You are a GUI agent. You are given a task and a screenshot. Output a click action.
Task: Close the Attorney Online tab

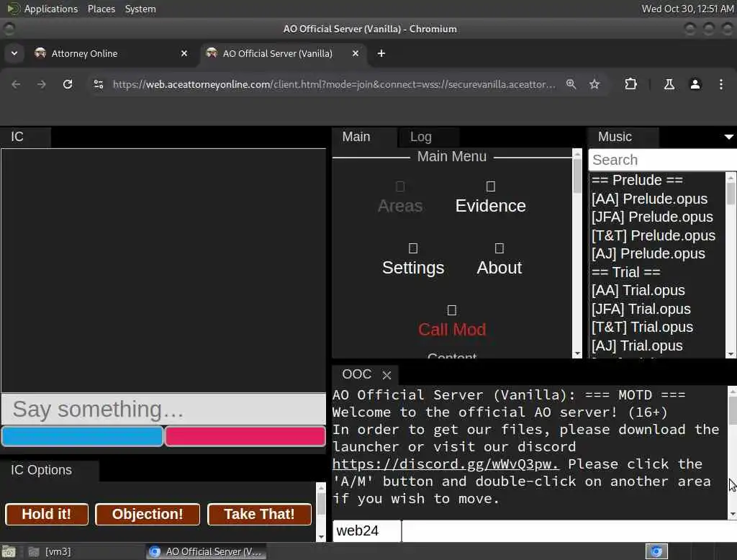[x=184, y=53]
